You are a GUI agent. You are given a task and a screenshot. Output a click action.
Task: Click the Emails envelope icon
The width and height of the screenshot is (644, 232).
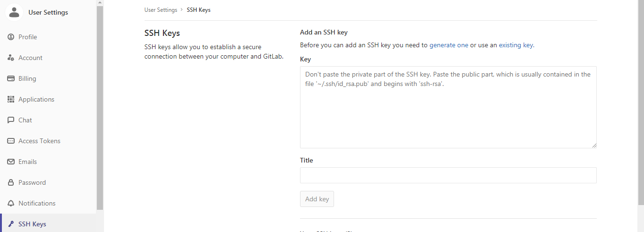coord(11,162)
